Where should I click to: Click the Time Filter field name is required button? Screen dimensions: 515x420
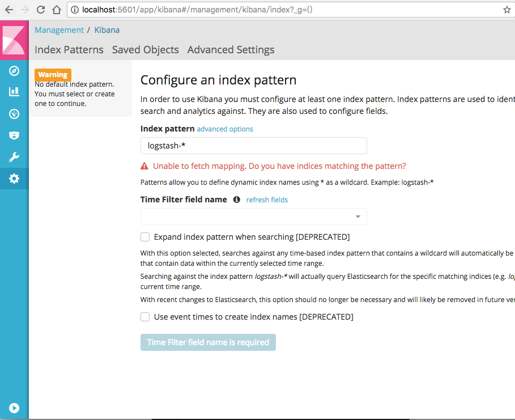point(208,342)
